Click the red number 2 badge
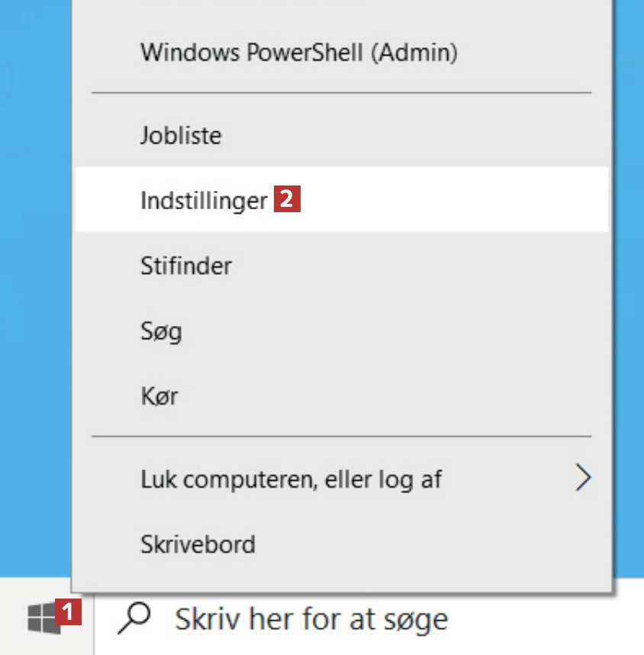This screenshot has width=644, height=655. pos(287,201)
